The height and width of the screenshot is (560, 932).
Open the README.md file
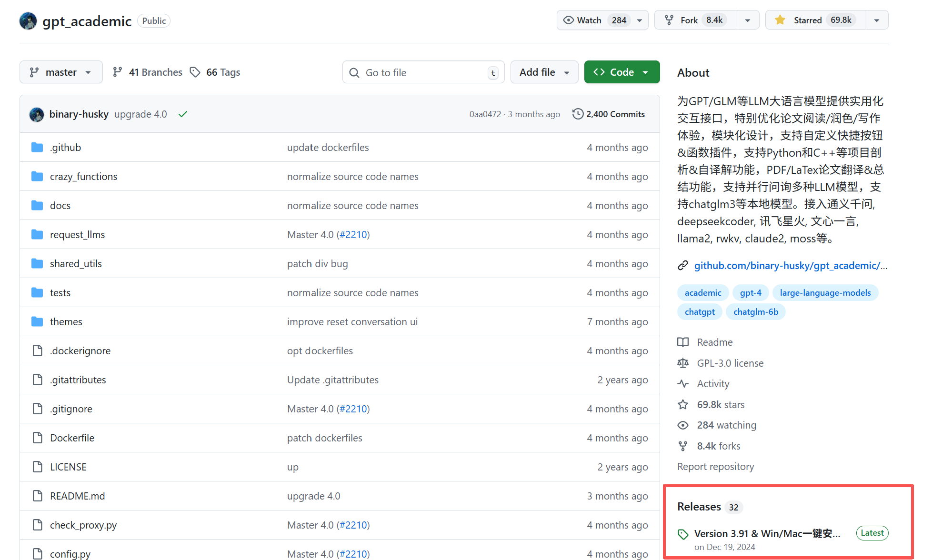pos(77,496)
